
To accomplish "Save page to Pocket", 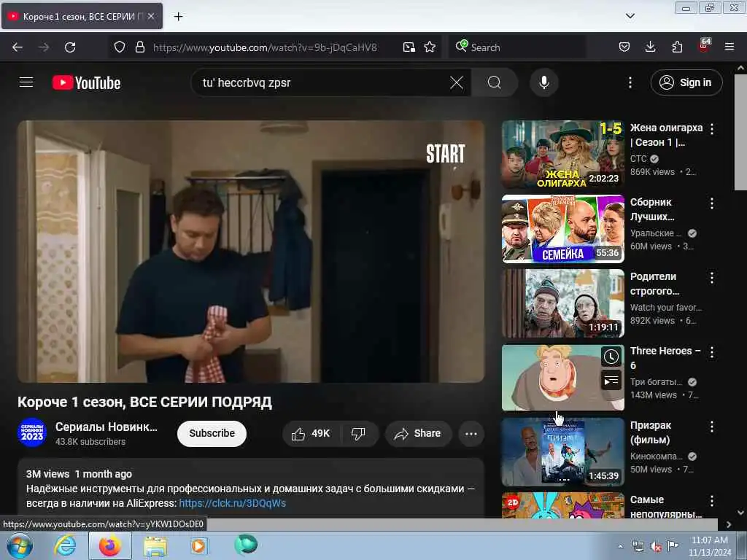I will click(624, 47).
